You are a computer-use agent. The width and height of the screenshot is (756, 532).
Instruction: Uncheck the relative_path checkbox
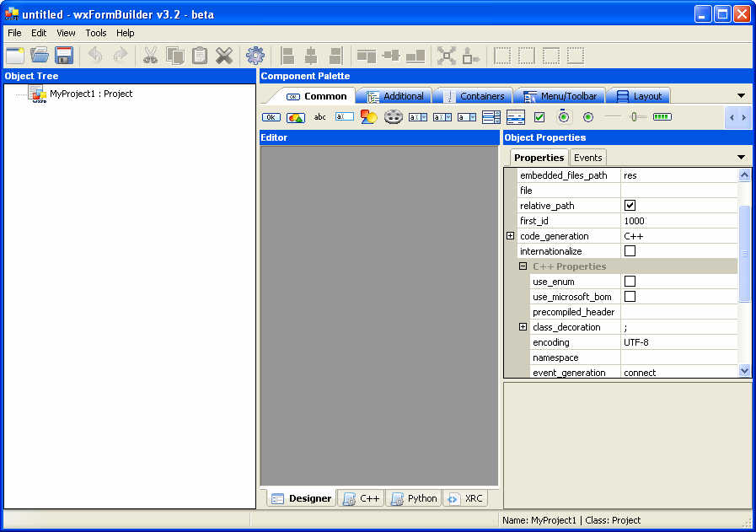pos(630,206)
